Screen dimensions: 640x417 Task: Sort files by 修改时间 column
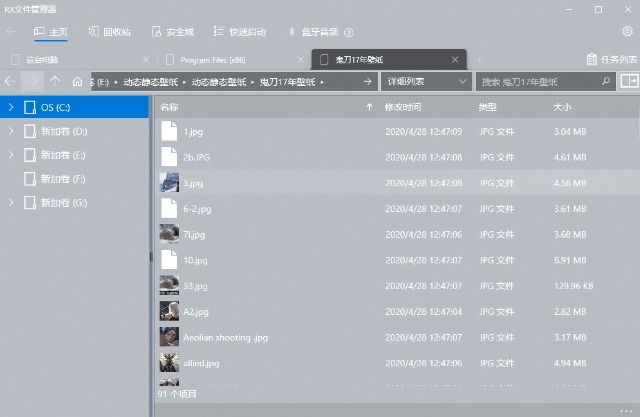click(x=403, y=106)
